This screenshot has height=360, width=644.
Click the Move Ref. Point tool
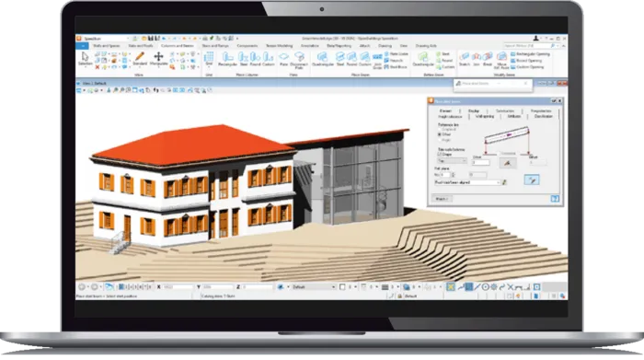point(501,60)
